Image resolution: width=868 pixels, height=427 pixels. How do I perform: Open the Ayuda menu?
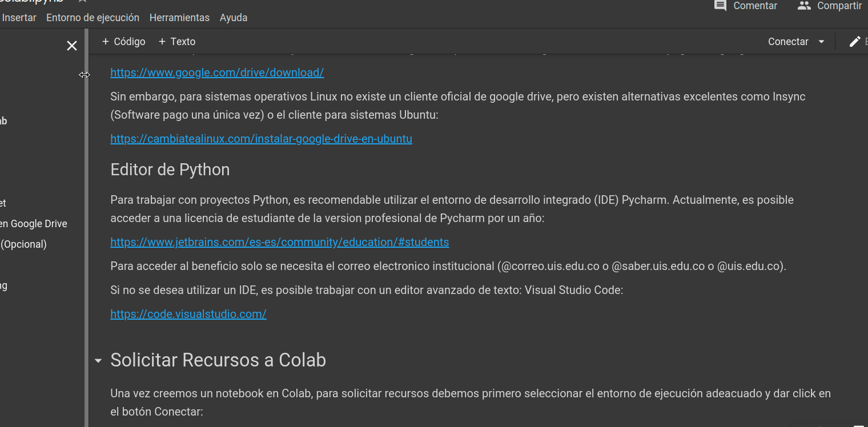(234, 18)
